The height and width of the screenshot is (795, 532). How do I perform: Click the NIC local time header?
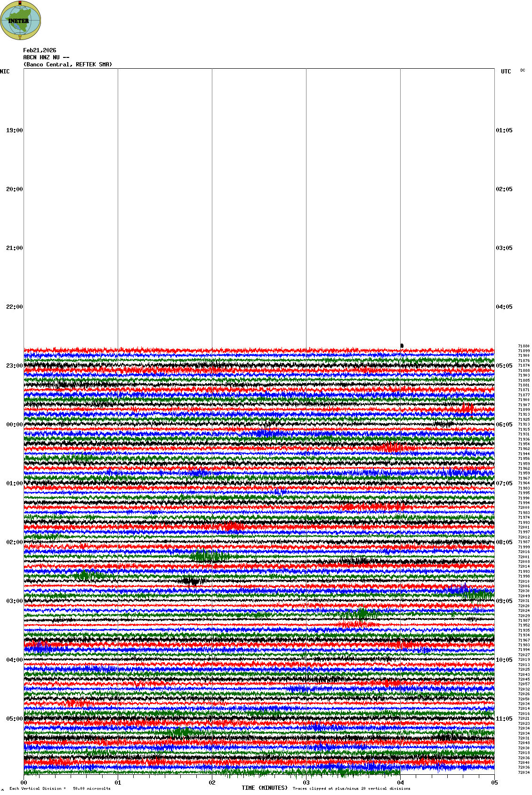point(5,72)
